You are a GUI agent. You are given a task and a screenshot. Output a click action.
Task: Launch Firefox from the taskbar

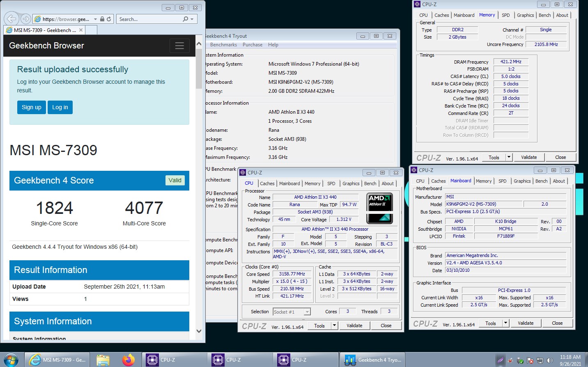(128, 360)
